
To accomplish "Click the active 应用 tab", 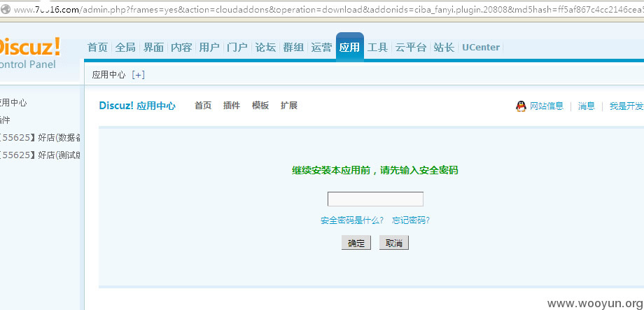I will [x=349, y=47].
